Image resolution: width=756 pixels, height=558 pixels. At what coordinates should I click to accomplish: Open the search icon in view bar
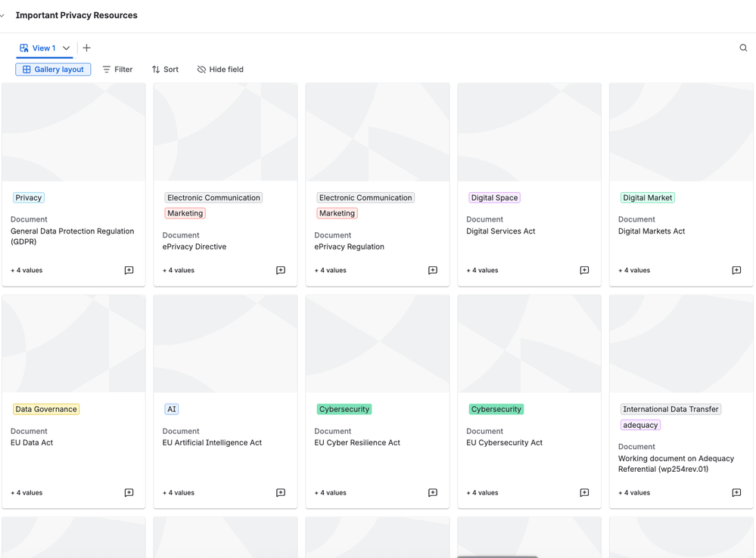(x=743, y=48)
